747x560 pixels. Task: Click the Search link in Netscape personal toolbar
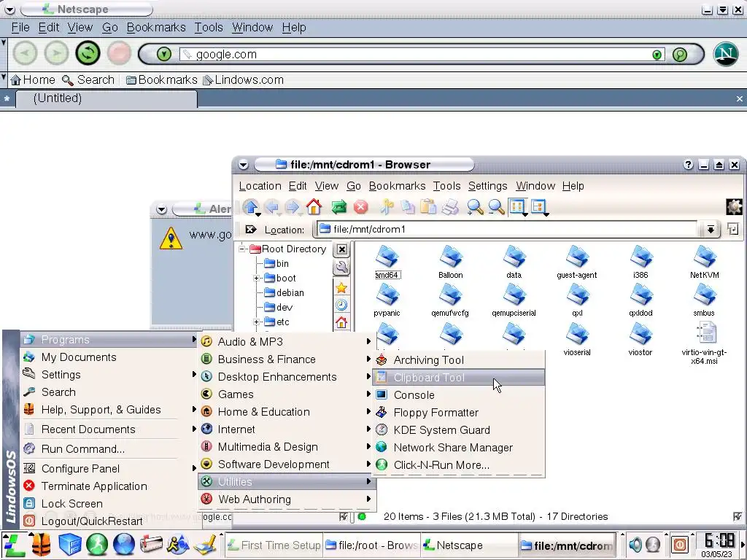pyautogui.click(x=88, y=80)
